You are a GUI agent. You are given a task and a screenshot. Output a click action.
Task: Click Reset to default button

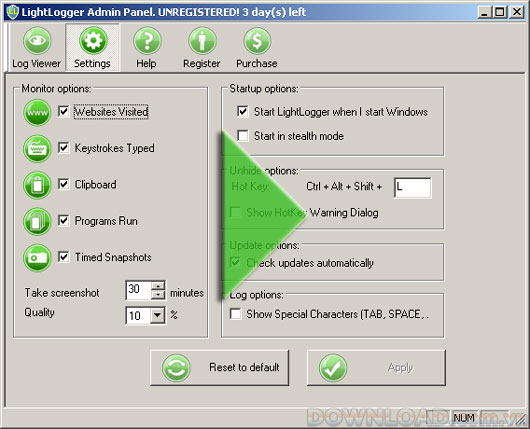coord(220,367)
